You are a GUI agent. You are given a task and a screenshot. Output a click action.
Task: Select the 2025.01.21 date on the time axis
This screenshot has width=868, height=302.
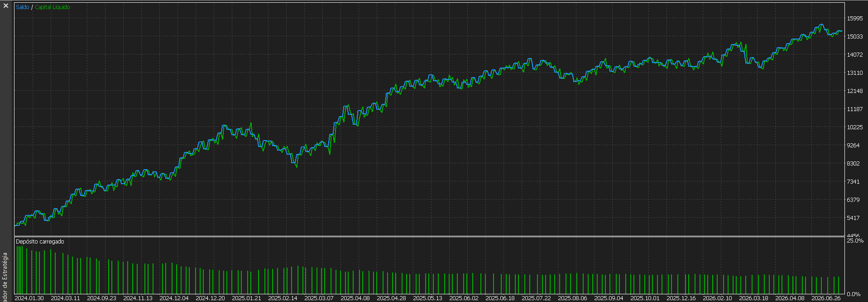pyautogui.click(x=246, y=298)
